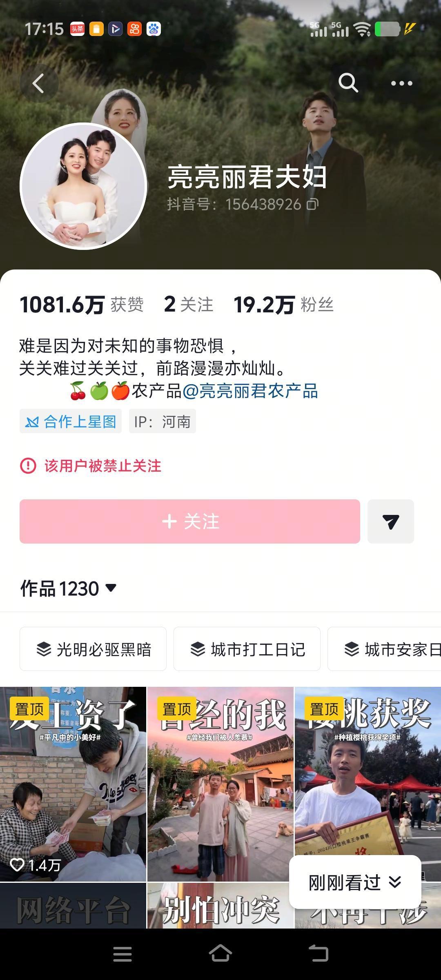Tap the 合作上星图 tag
441x980 pixels.
click(x=71, y=421)
